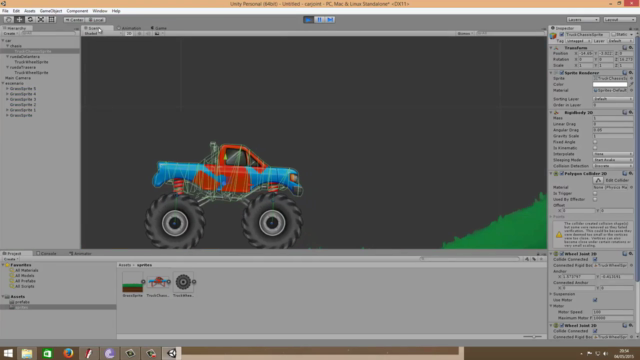Open the Layers dropdown in top toolbar
640x360 pixels.
tap(583, 20)
